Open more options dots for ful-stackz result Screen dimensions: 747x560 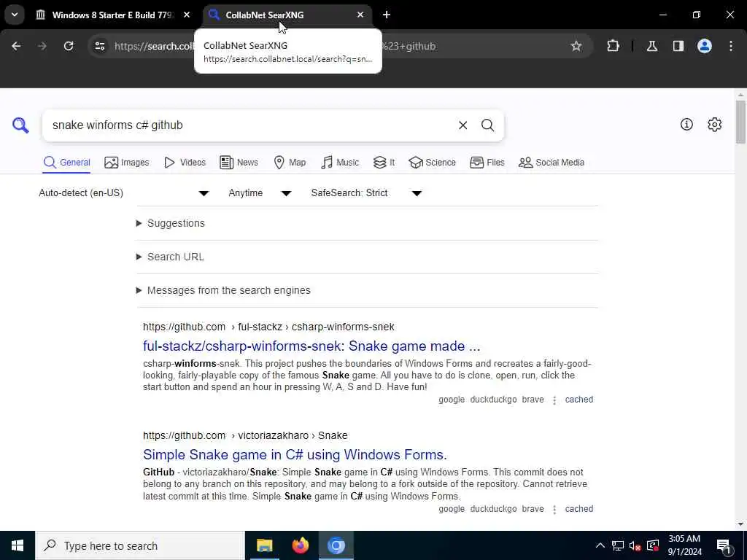554,400
